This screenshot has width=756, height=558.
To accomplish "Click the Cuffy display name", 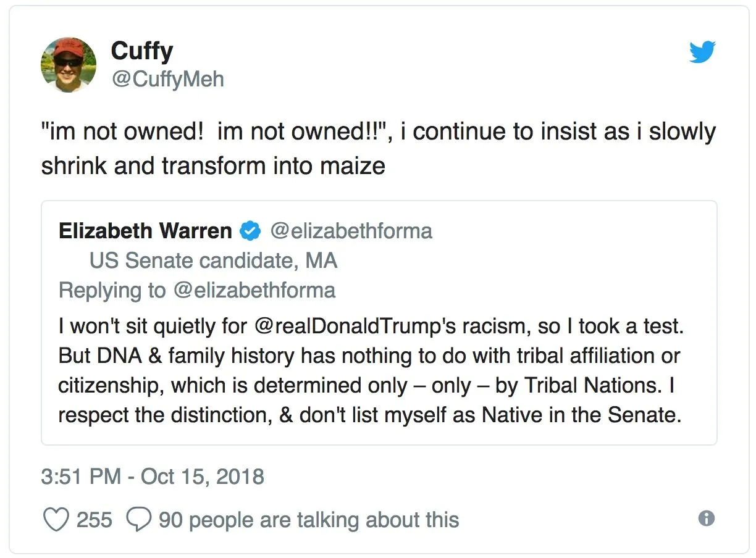I will point(141,51).
